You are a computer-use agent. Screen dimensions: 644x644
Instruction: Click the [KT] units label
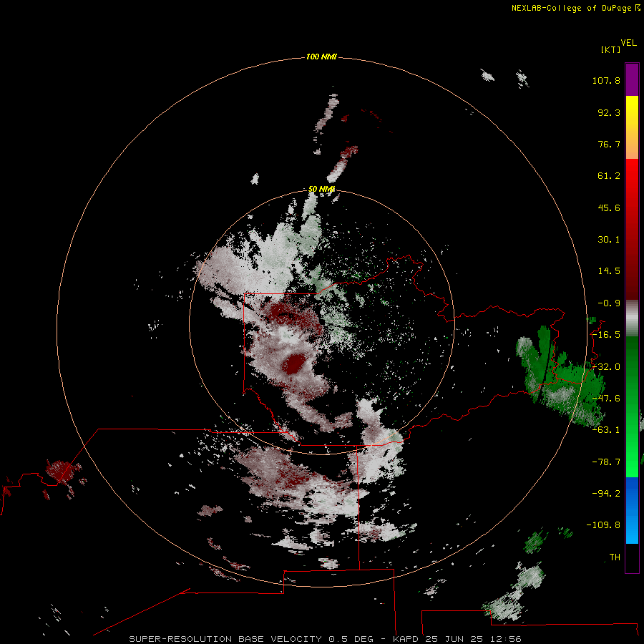coord(610,49)
